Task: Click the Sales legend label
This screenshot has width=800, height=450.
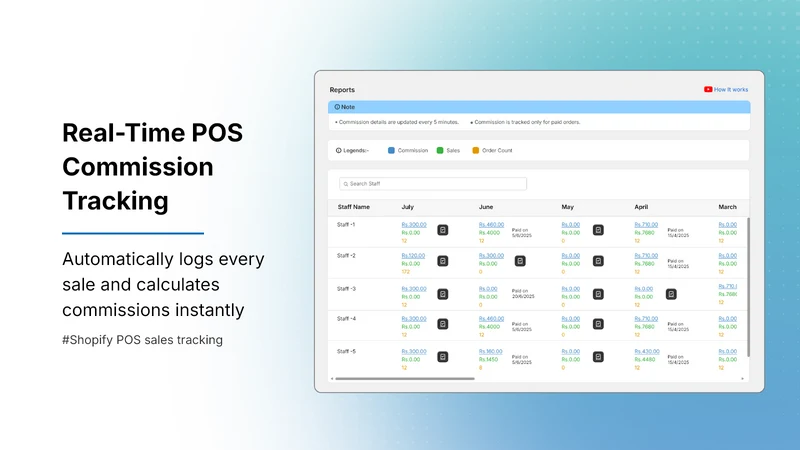Action: coord(453,151)
